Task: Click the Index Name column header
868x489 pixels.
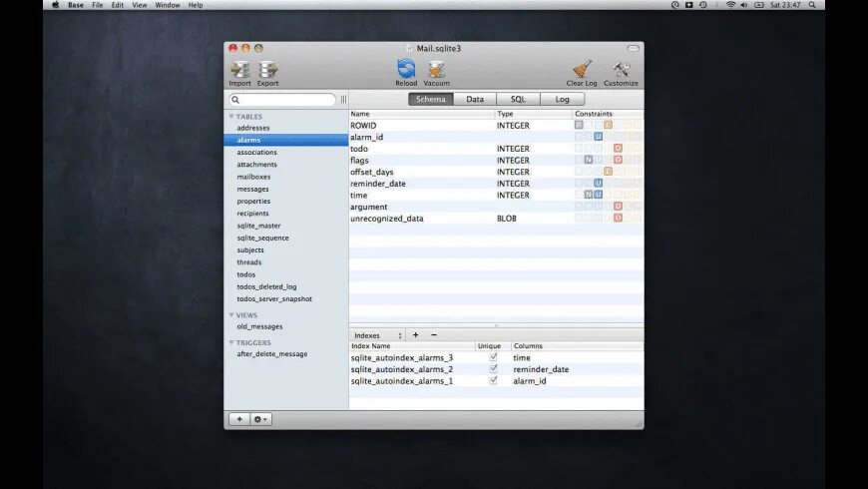Action: coord(412,345)
